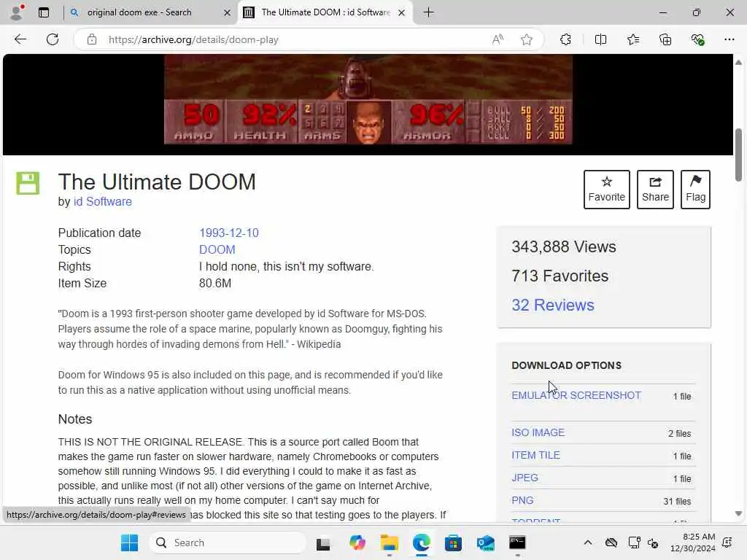This screenshot has height=560, width=747.
Task: Click 343,888 Views text
Action: (564, 246)
